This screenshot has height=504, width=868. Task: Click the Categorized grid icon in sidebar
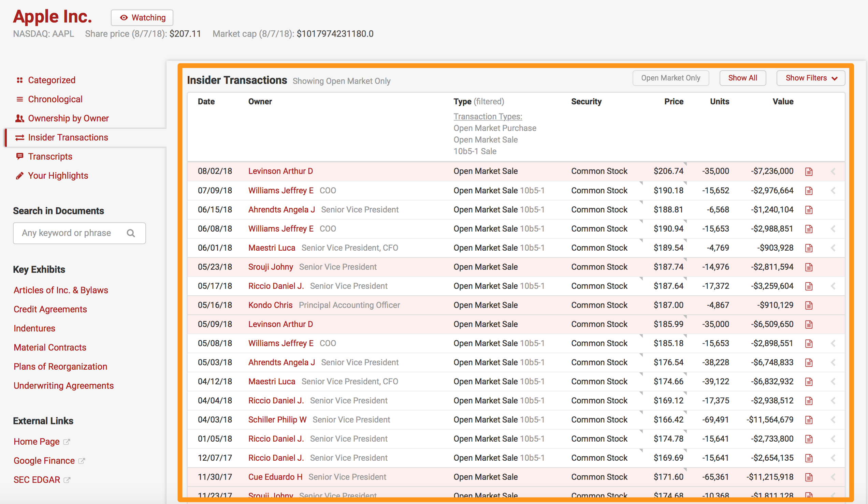pyautogui.click(x=20, y=80)
